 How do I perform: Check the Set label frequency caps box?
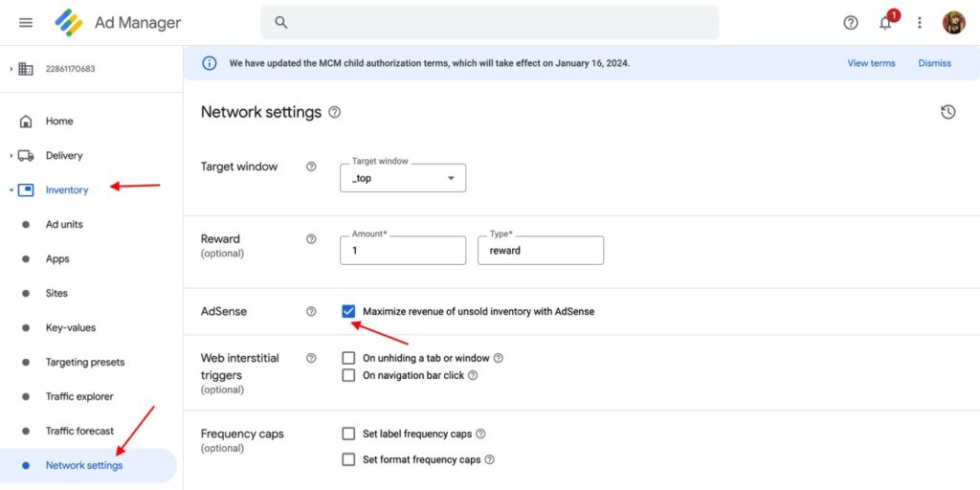pyautogui.click(x=348, y=434)
